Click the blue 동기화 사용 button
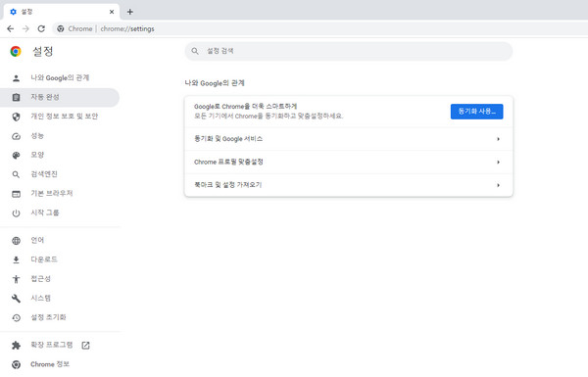 point(476,112)
